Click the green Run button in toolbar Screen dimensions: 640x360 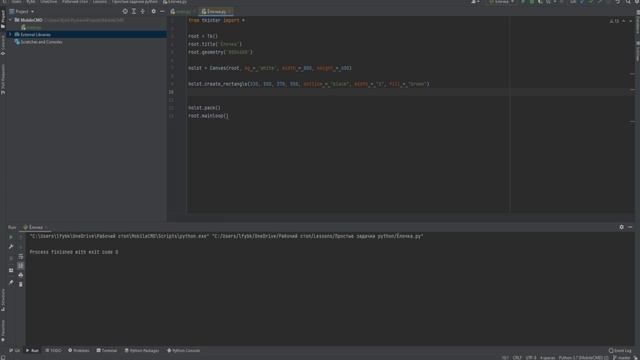click(x=523, y=2)
